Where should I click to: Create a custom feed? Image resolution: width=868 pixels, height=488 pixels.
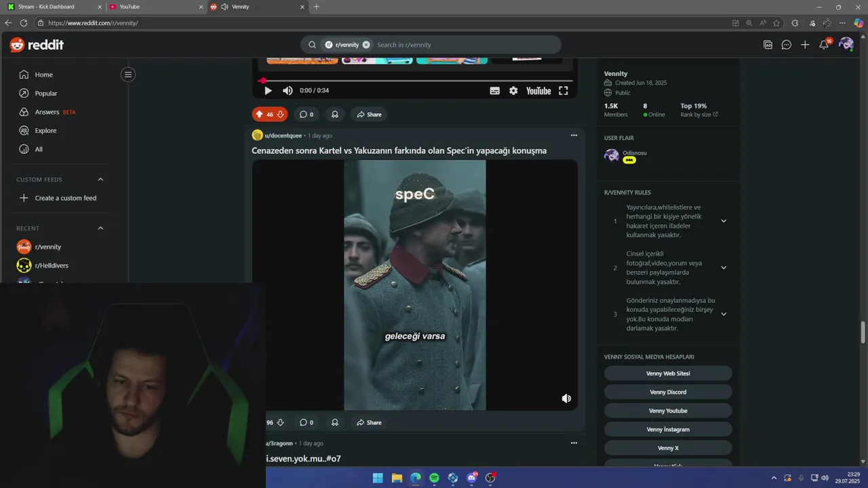point(65,198)
